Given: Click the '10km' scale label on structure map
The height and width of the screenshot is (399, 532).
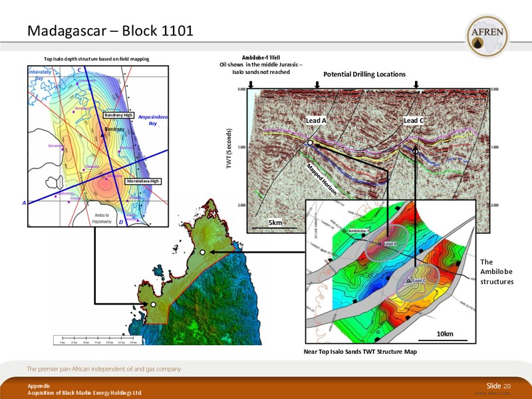Looking at the screenshot, I should tap(445, 334).
